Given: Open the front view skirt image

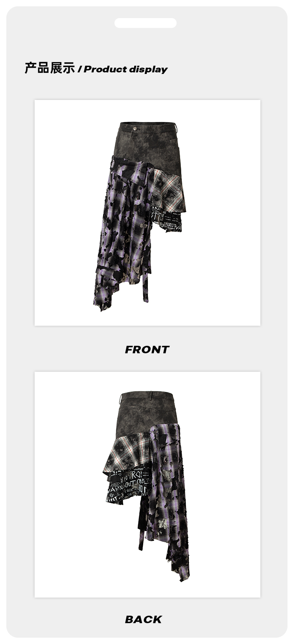Looking at the screenshot, I should 147,213.
